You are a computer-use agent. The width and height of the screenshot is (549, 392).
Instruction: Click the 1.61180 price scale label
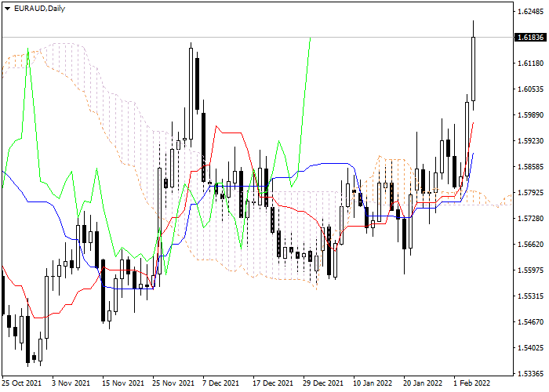(x=530, y=64)
